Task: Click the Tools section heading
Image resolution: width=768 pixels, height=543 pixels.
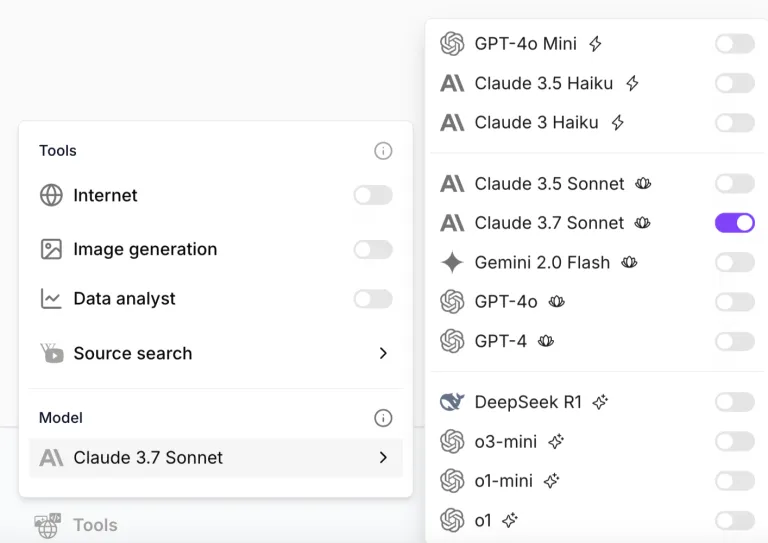Action: pos(58,151)
